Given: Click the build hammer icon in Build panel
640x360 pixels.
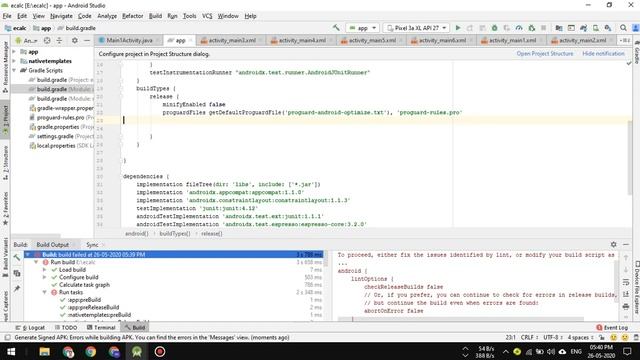Looking at the screenshot, I should point(17,257).
